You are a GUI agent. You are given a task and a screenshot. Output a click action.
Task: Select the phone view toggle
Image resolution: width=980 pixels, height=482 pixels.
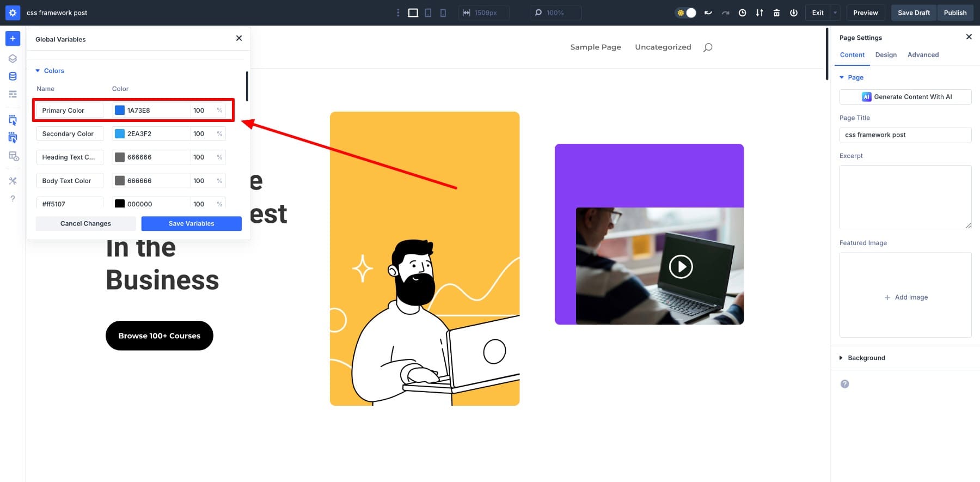click(443, 13)
